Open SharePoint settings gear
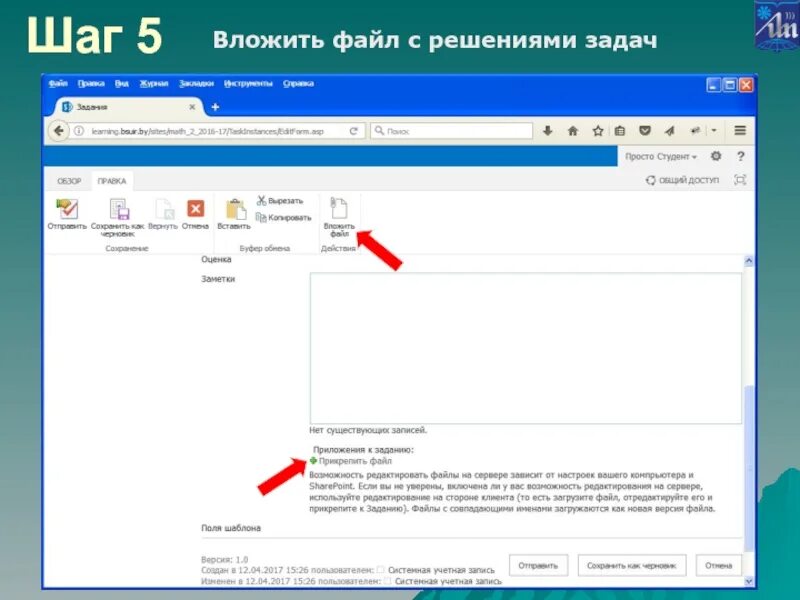Viewport: 800px width, 600px height. [716, 156]
